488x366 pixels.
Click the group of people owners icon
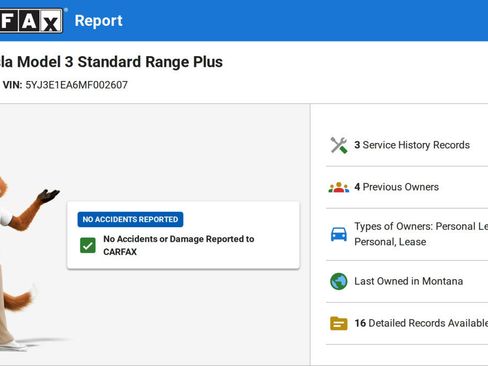pos(339,187)
